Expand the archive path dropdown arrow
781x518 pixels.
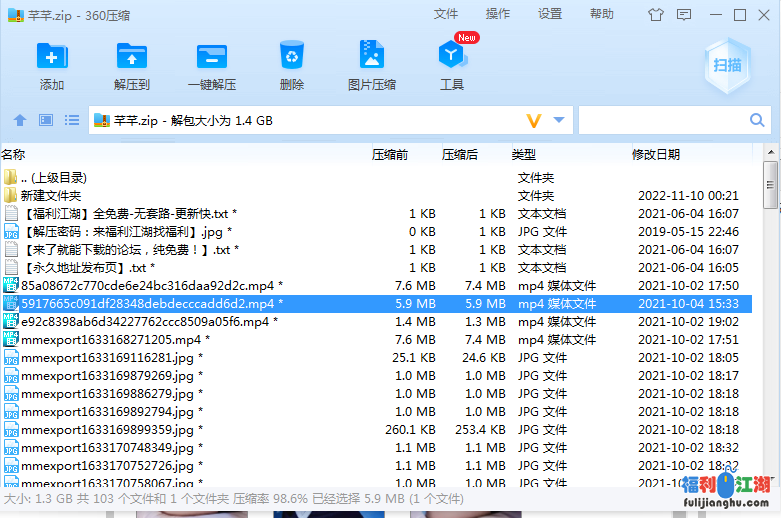click(559, 120)
